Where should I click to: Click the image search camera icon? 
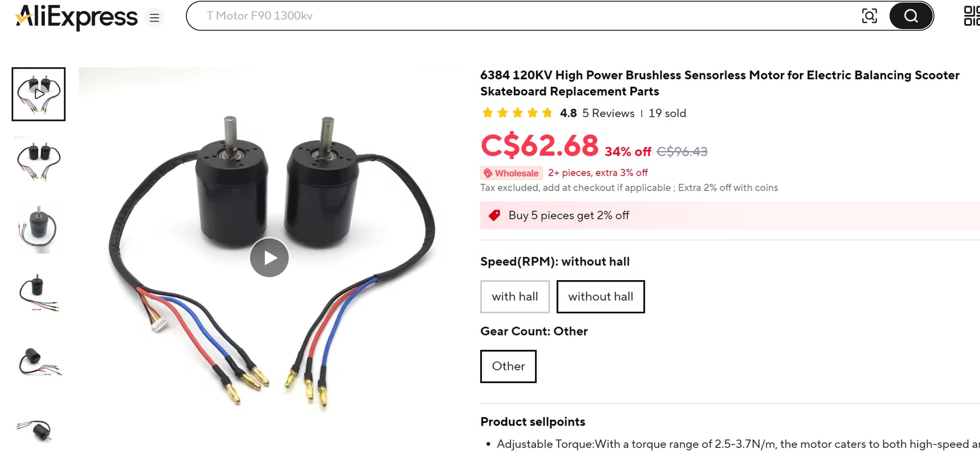click(x=869, y=16)
